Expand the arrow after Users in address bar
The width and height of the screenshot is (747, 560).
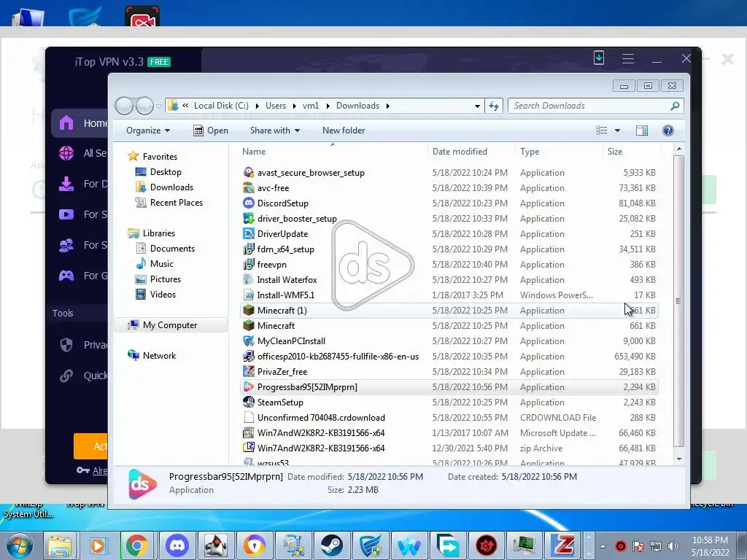(295, 106)
